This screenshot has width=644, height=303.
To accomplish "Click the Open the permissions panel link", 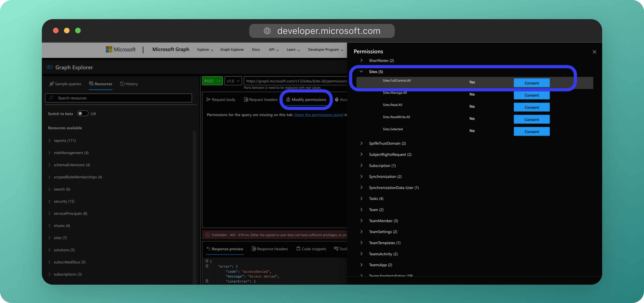I will (318, 115).
